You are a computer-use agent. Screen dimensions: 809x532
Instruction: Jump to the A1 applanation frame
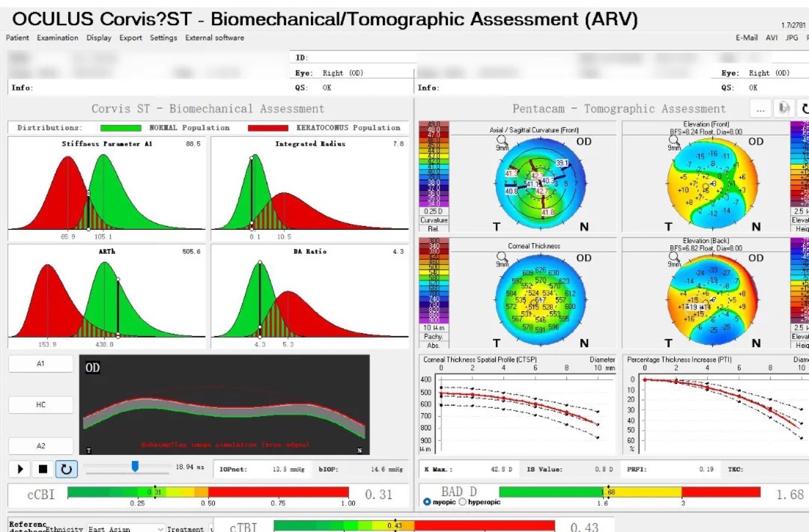40,363
